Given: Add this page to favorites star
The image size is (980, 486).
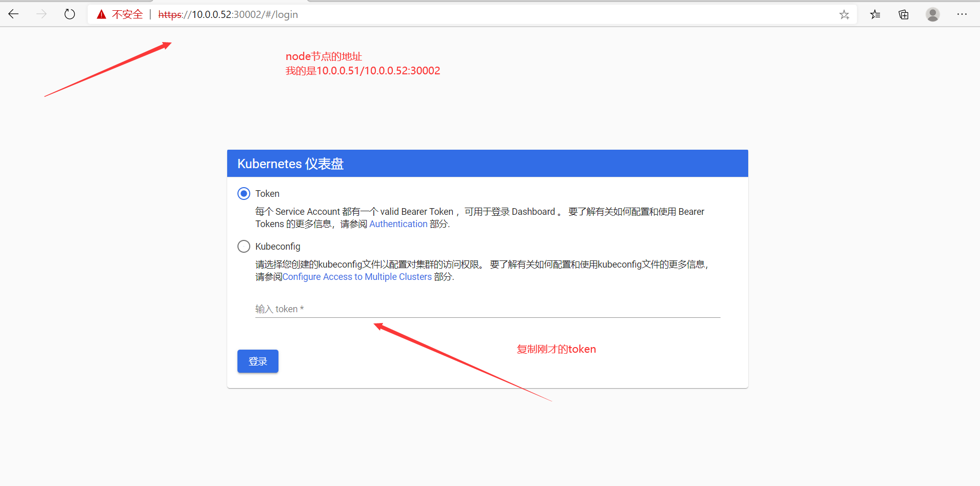Looking at the screenshot, I should [844, 15].
